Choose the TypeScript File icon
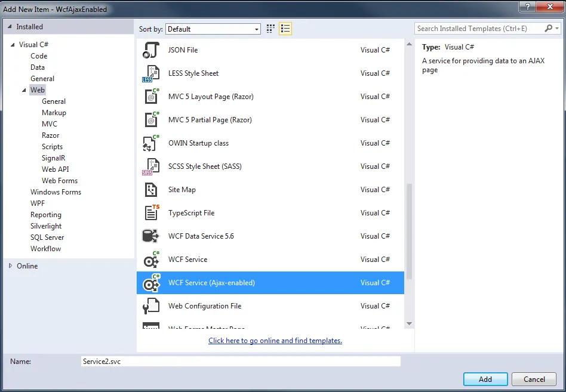Viewport: 566px width, 392px height. (x=152, y=213)
